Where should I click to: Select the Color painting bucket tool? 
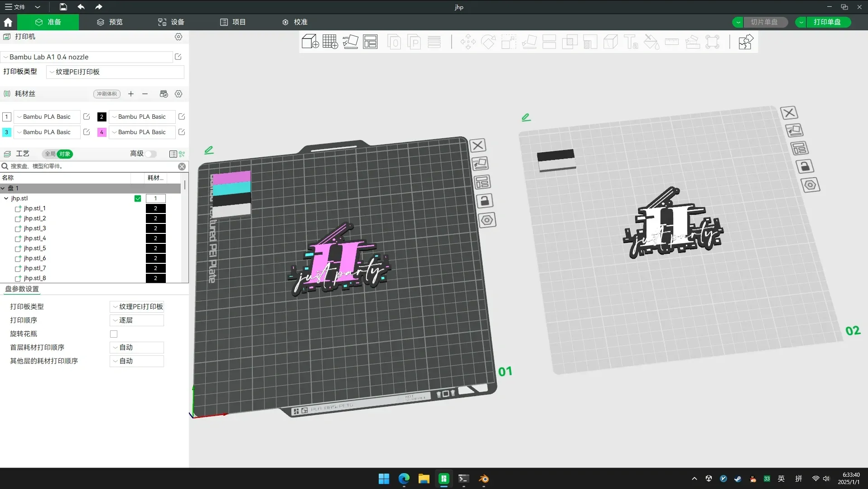click(651, 42)
